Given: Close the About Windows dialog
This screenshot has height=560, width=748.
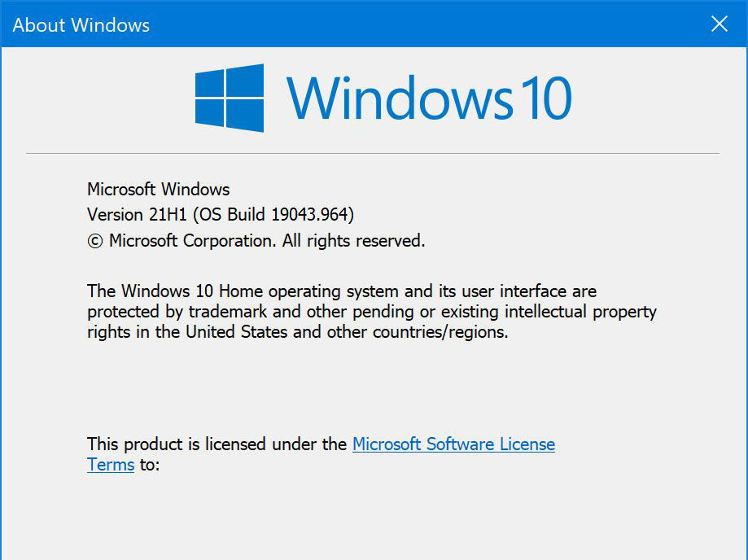Looking at the screenshot, I should pyautogui.click(x=719, y=24).
